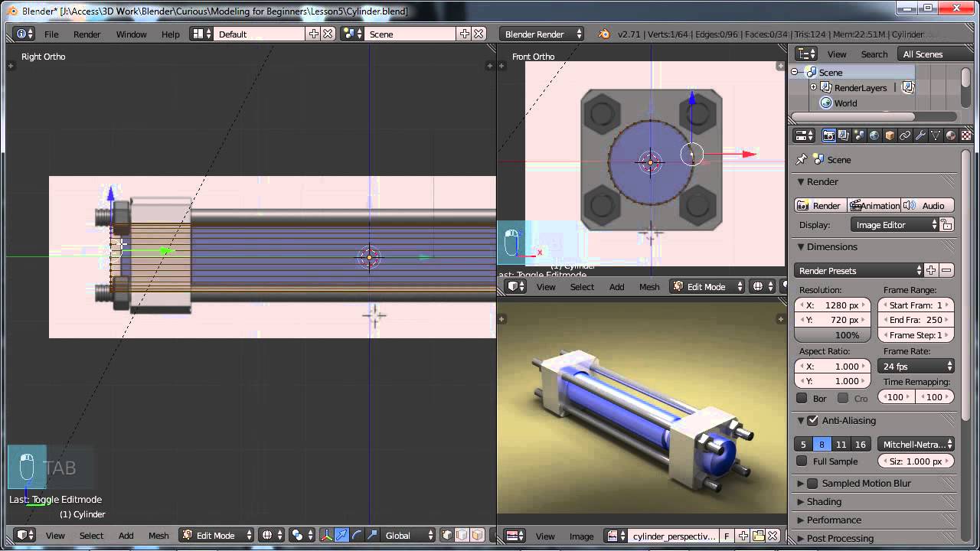Open the Mesh Data triangle tab
Screen dimensions: 980x551
936,135
